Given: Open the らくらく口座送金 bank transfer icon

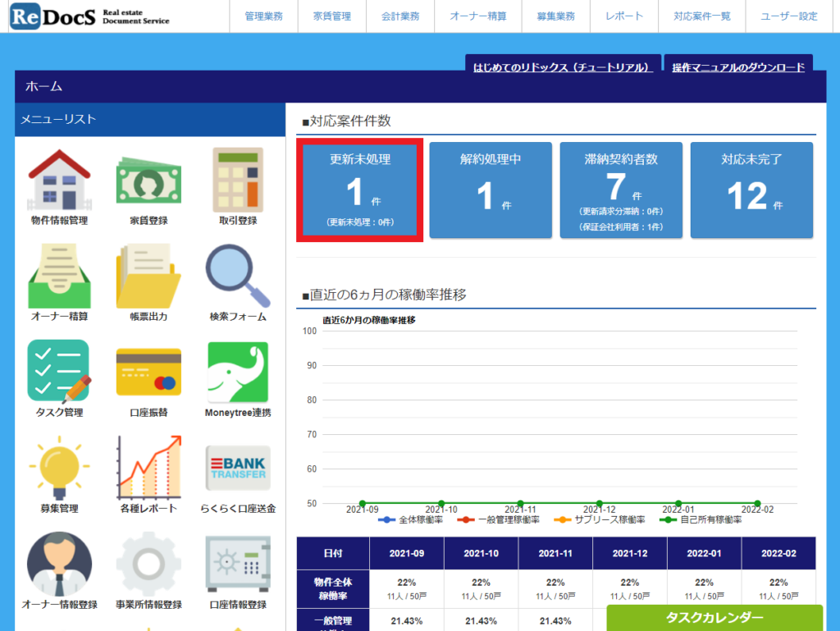Looking at the screenshot, I should coord(238,469).
